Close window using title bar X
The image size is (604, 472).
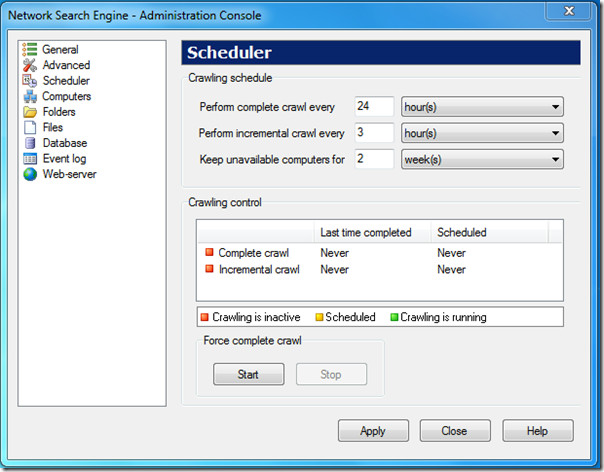tap(569, 11)
